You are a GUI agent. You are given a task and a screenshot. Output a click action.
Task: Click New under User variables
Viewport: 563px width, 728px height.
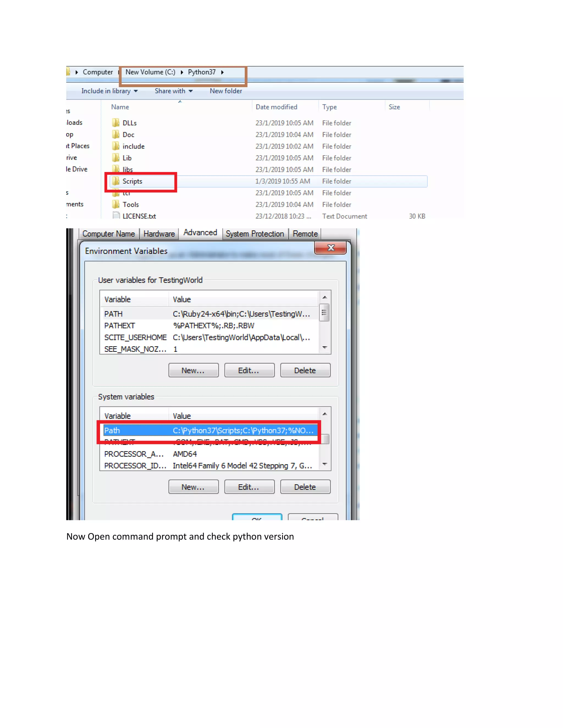(x=194, y=370)
